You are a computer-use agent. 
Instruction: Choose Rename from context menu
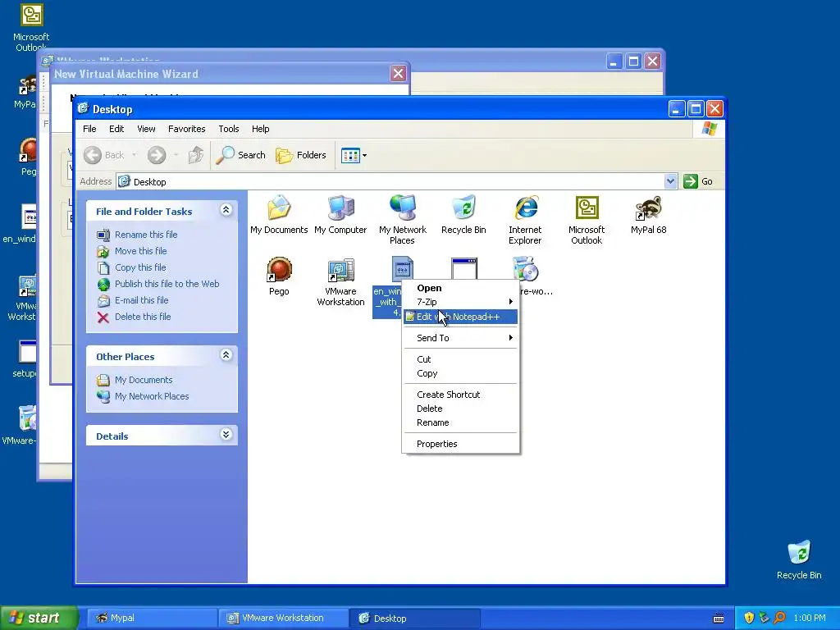tap(461, 422)
